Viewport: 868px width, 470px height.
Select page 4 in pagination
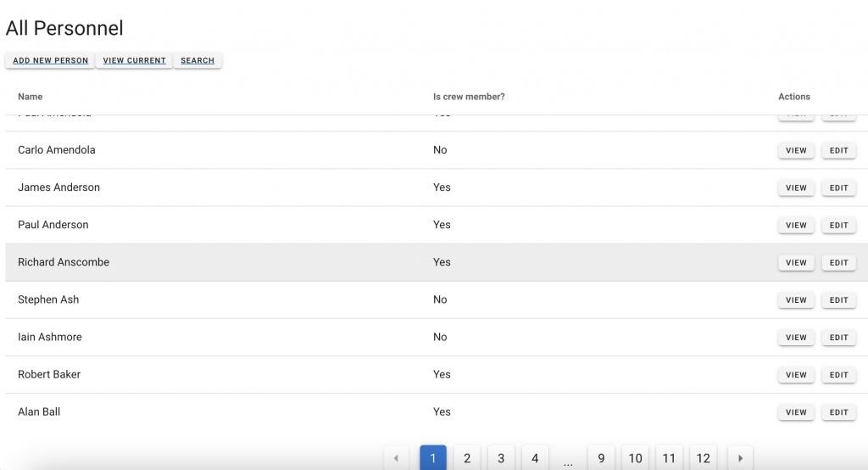coord(535,458)
